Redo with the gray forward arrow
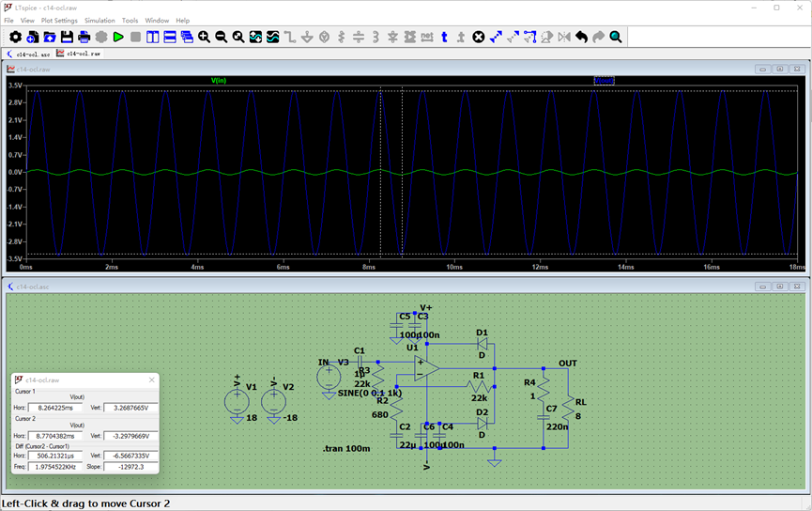The height and width of the screenshot is (511, 812). coord(598,37)
